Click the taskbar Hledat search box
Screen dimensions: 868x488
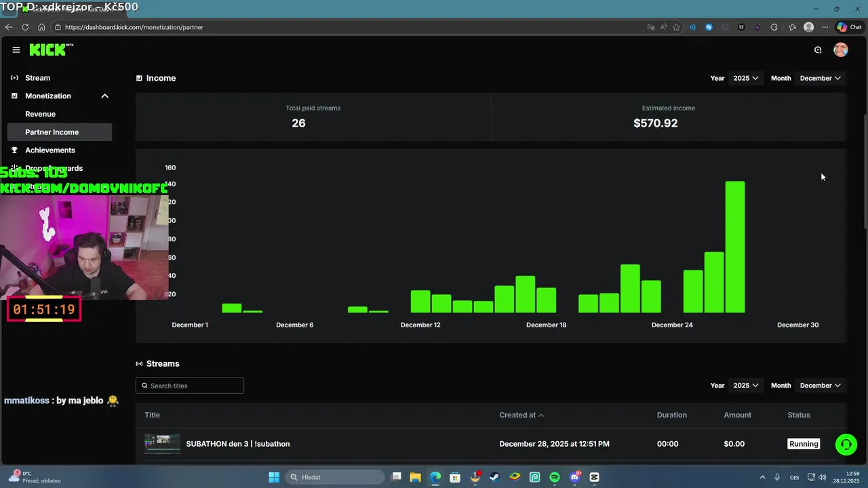pos(336,477)
